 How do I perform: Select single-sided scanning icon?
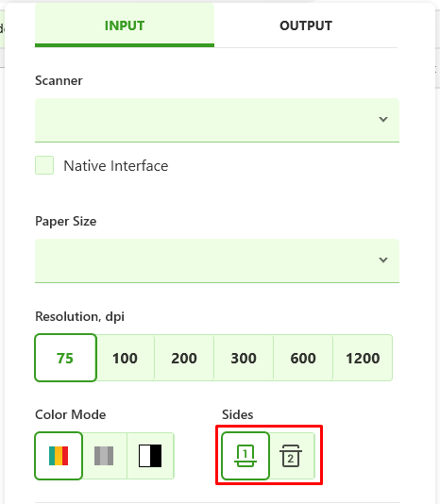tap(245, 456)
